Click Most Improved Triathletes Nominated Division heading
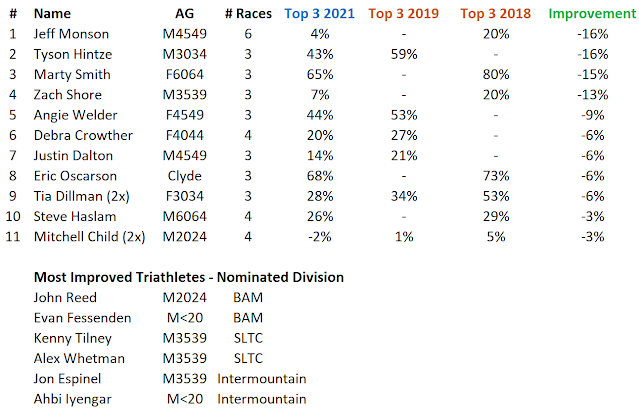The height and width of the screenshot is (418, 639). click(x=189, y=277)
